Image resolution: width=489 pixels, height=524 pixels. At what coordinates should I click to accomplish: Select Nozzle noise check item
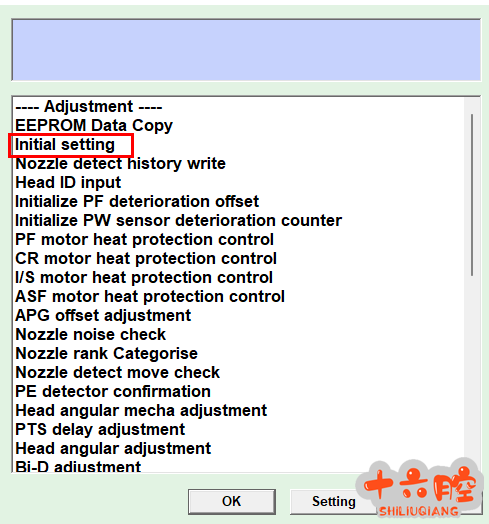click(x=90, y=335)
